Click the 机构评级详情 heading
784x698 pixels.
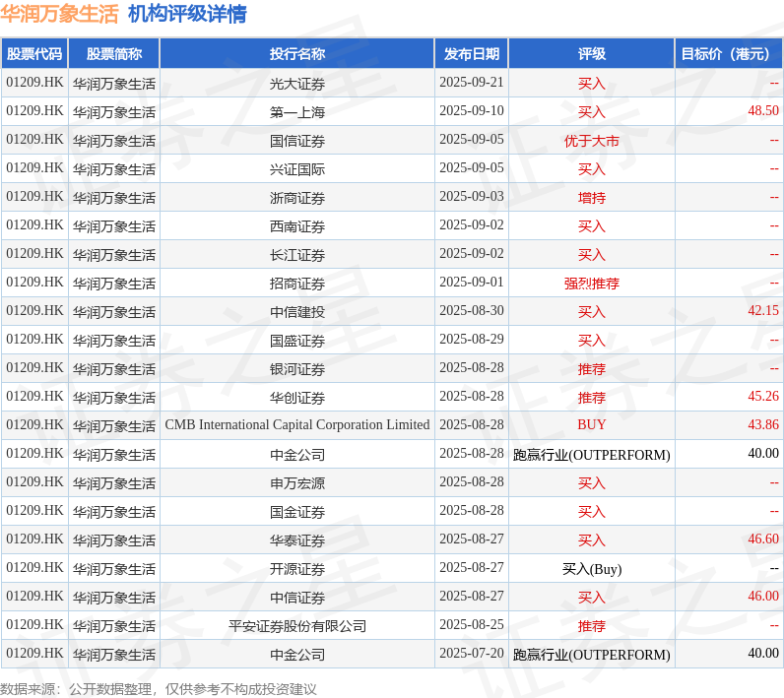[187, 14]
